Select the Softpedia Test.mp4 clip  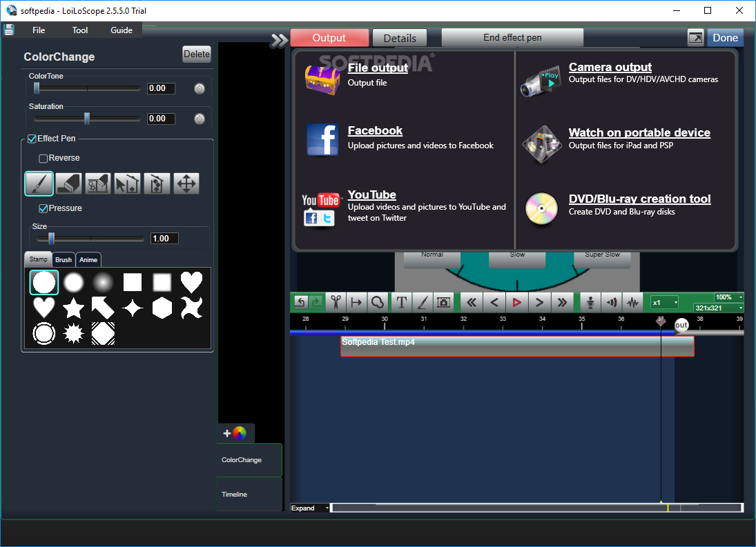517,346
